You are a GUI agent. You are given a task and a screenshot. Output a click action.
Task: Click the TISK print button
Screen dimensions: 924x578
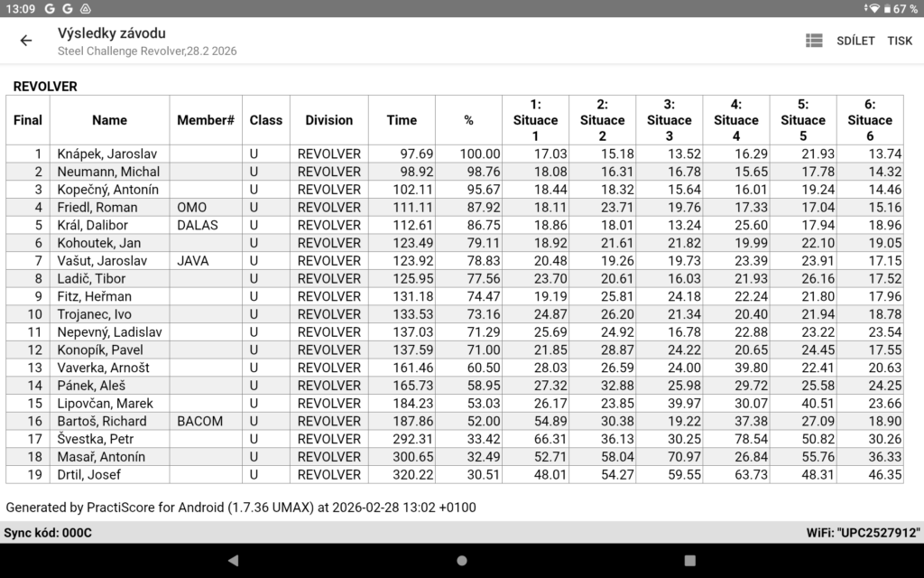[900, 41]
